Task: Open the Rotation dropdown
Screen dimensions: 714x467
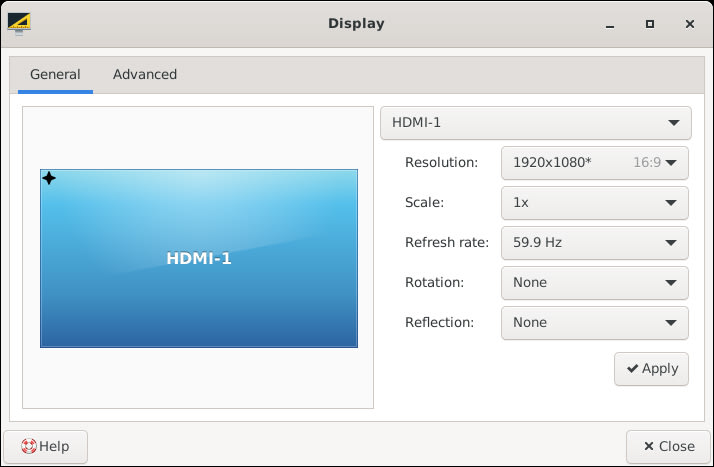Action: tap(595, 283)
